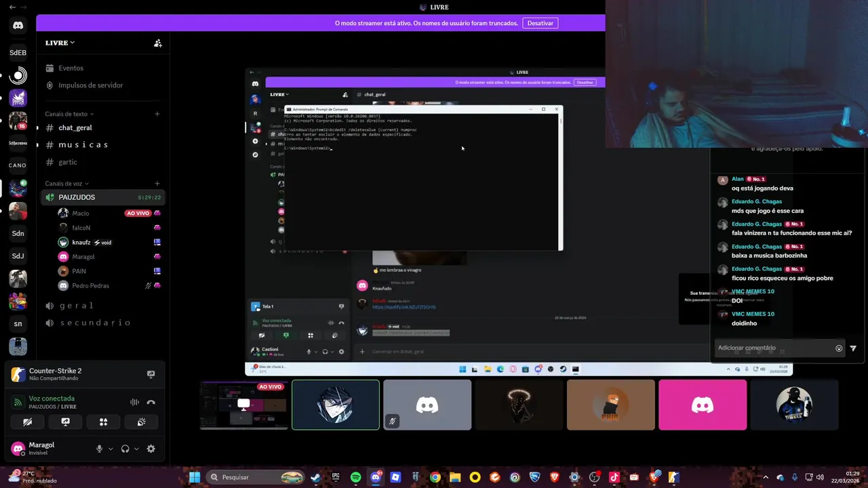Open Steam from taskbar
The width and height of the screenshot is (868, 488).
316,477
